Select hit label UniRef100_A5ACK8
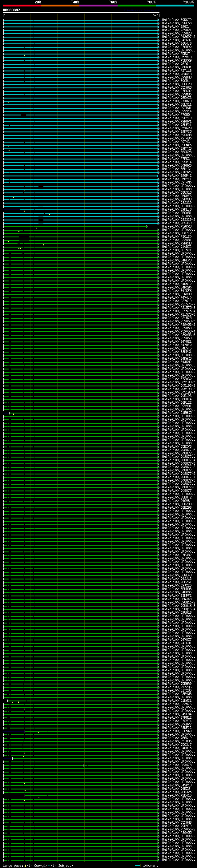 point(176,226)
